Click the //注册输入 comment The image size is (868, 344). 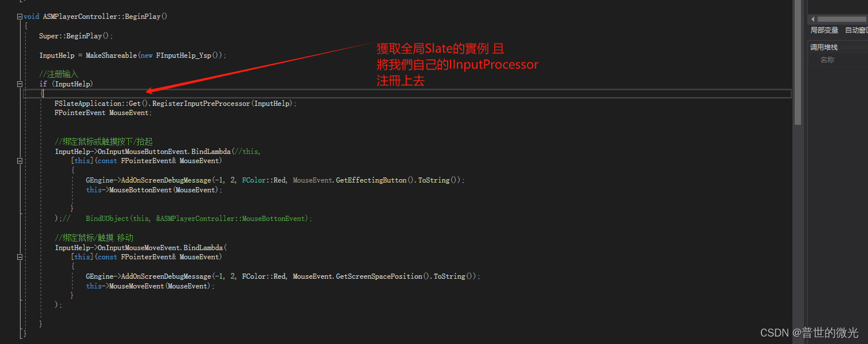[60, 74]
